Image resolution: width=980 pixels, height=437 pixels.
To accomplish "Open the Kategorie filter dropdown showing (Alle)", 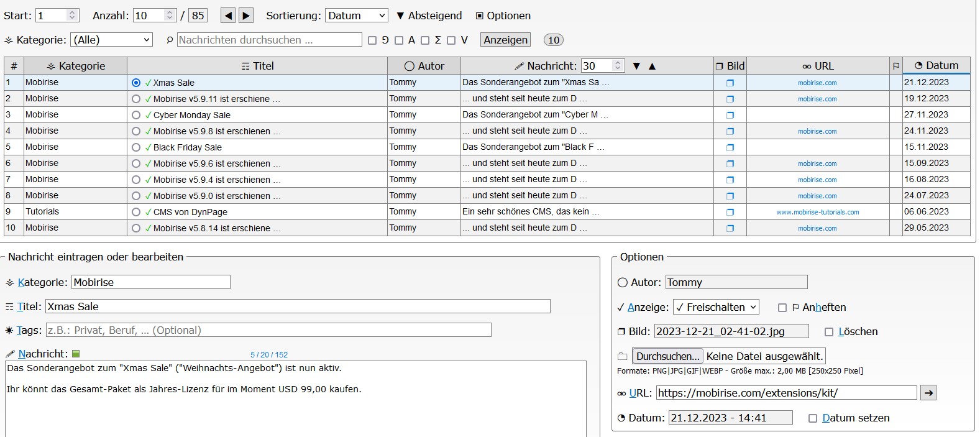I will pos(111,40).
